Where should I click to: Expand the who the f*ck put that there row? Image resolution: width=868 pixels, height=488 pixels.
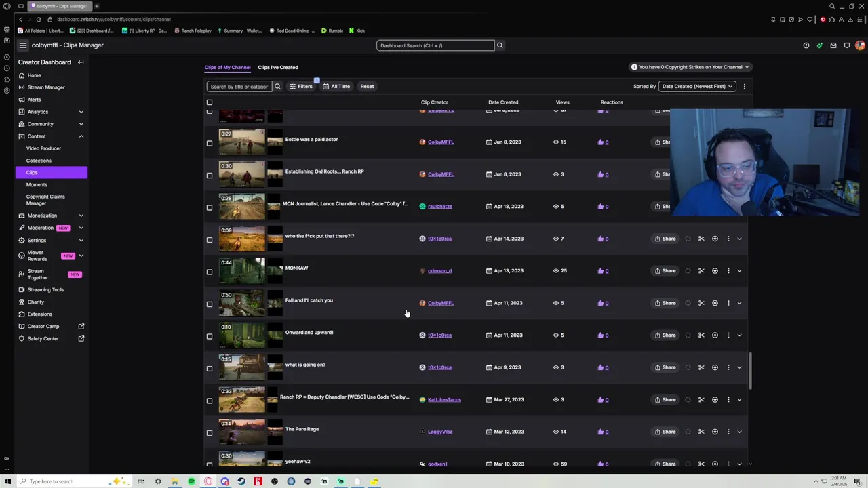739,239
